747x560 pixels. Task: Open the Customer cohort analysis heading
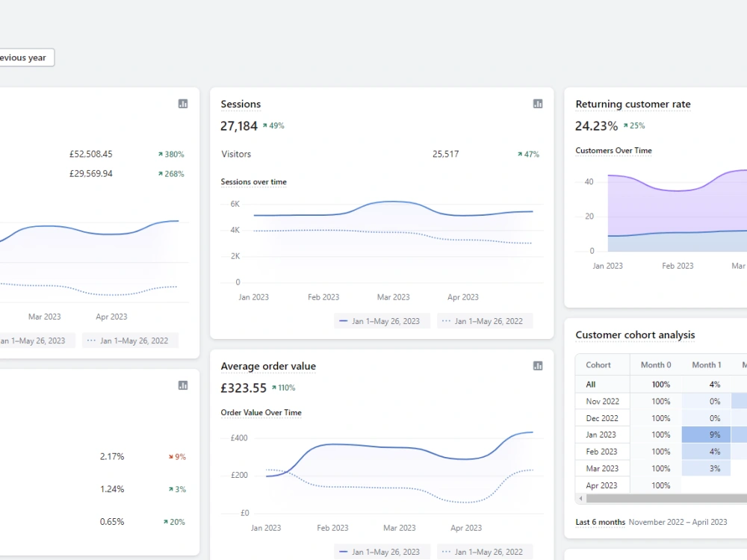pyautogui.click(x=635, y=335)
